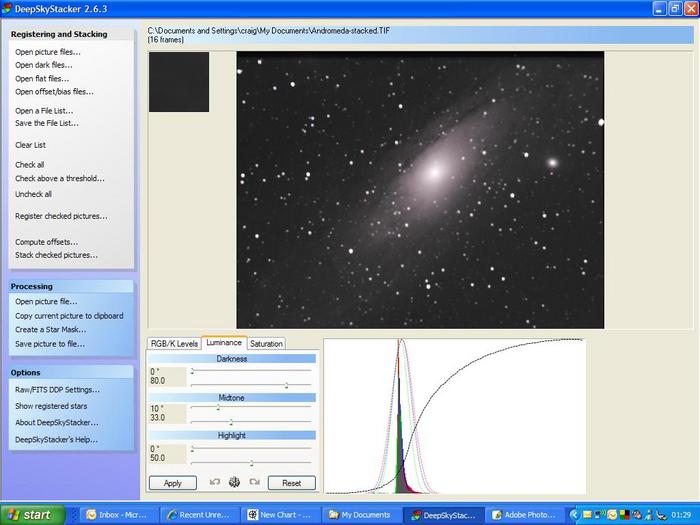Image resolution: width=700 pixels, height=525 pixels.
Task: Open About DeepSkyStacker
Action: [x=57, y=422]
